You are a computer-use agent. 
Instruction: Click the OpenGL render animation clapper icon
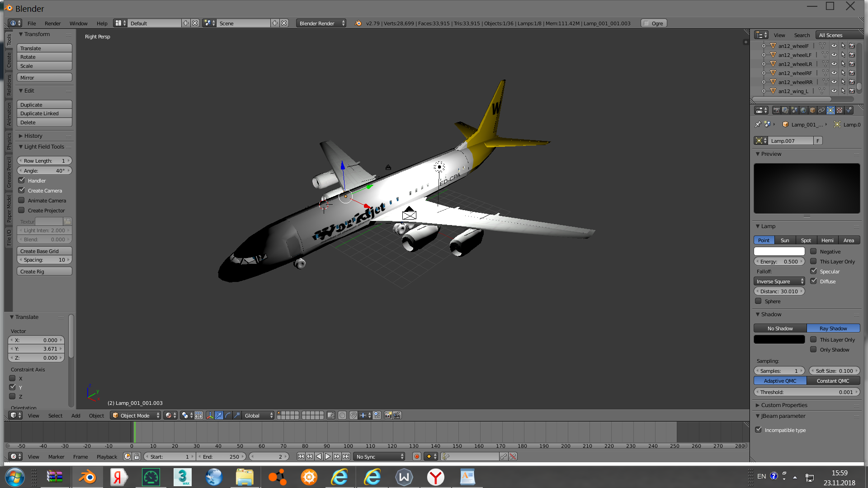click(397, 415)
